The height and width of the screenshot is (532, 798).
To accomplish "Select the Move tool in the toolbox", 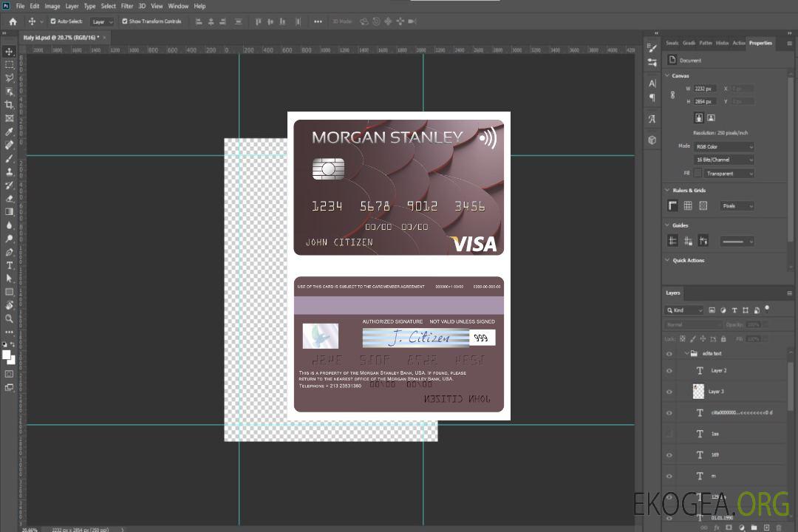I will [x=9, y=52].
